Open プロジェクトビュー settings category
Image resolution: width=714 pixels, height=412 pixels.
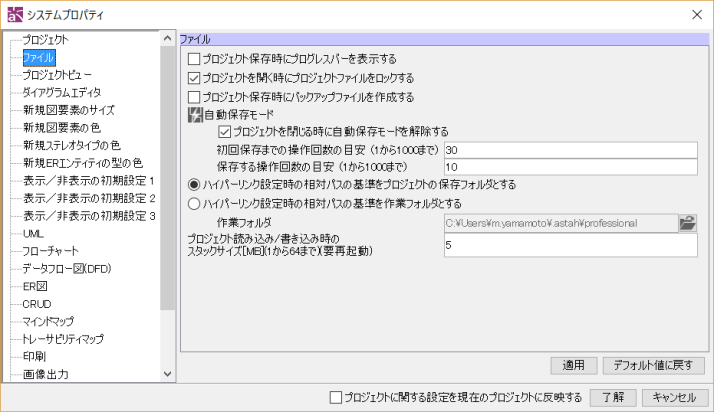(57, 75)
